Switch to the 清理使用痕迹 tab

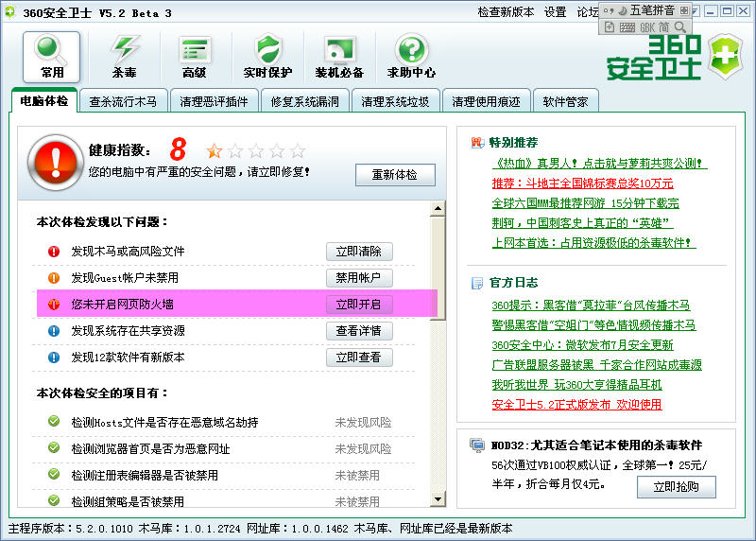pyautogui.click(x=486, y=101)
